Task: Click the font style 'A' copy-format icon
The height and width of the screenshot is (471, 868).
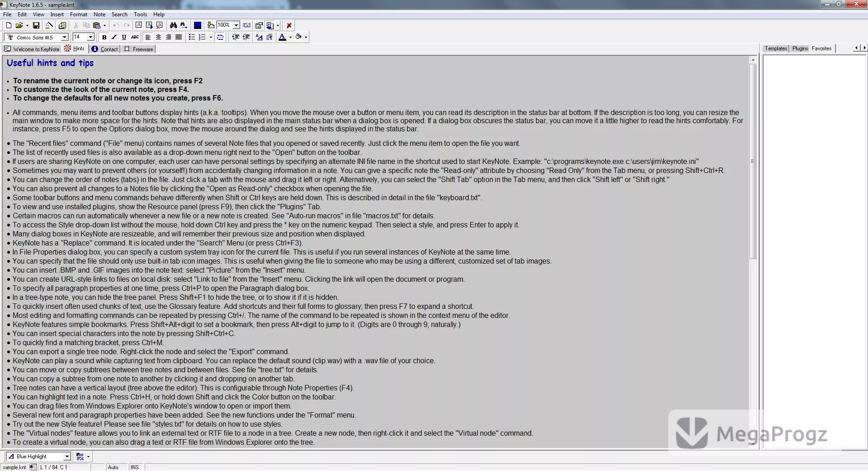Action: click(259, 37)
